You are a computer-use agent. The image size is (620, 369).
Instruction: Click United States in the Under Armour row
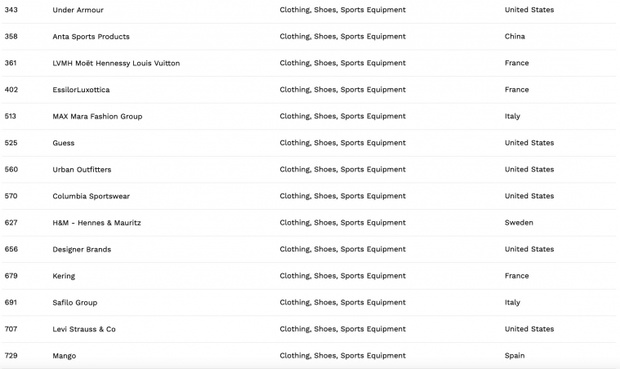[x=529, y=9]
